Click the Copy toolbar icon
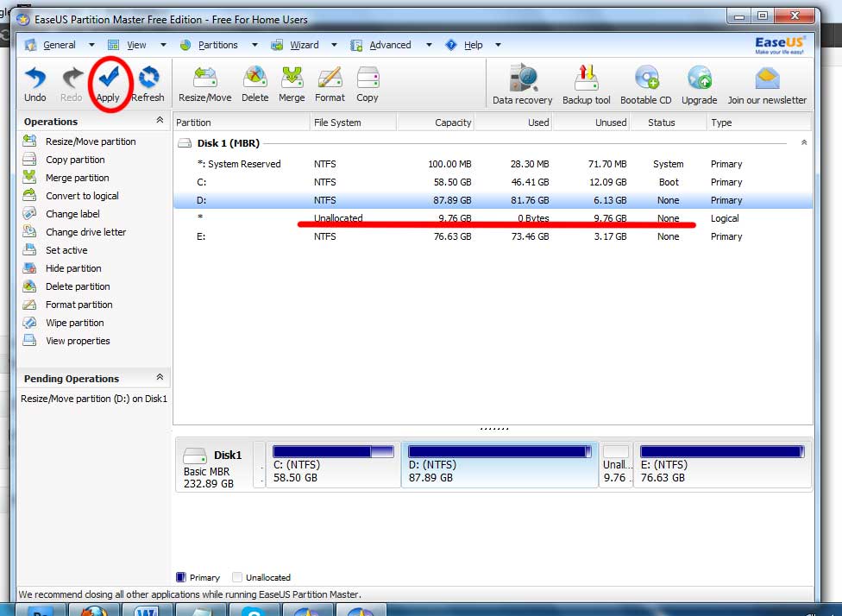 pyautogui.click(x=368, y=84)
